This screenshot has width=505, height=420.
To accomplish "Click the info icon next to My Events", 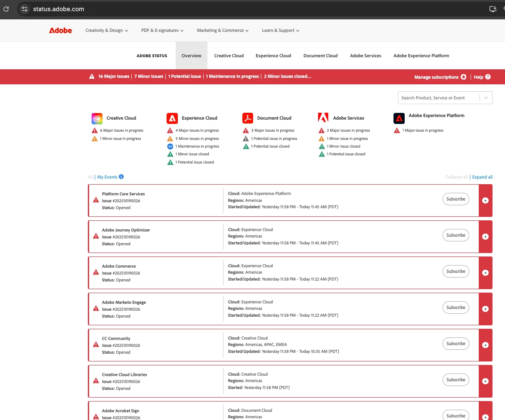I will 121,177.
